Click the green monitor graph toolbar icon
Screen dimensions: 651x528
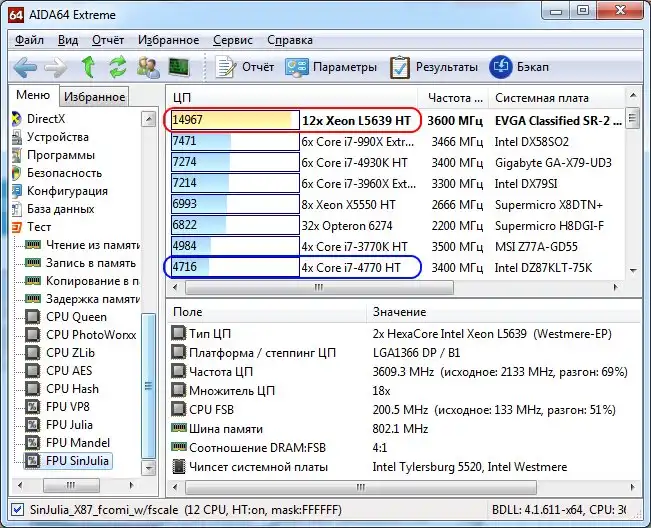(x=180, y=67)
